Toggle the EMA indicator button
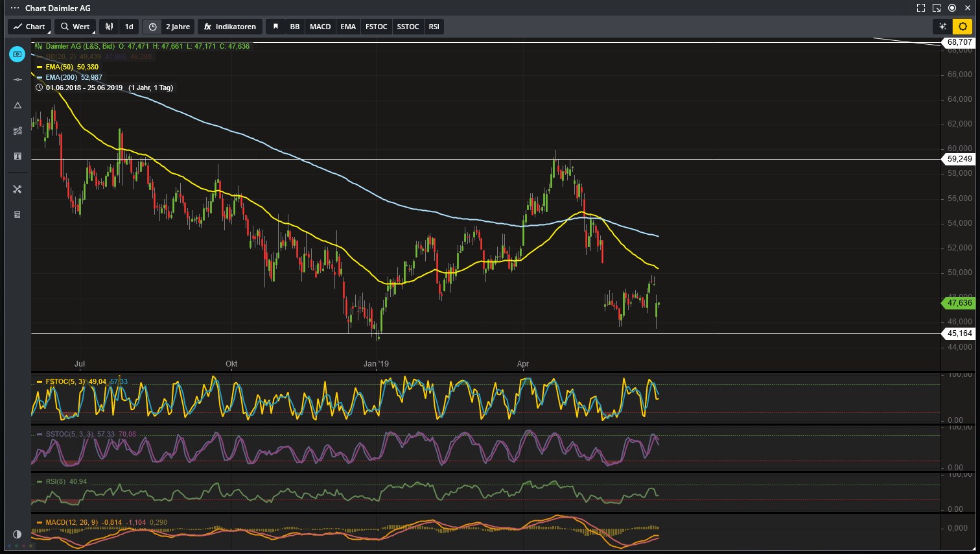 click(348, 27)
